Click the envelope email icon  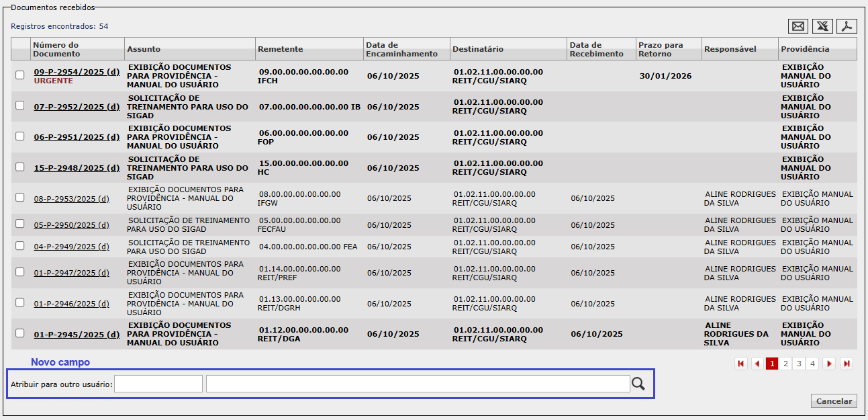pos(798,26)
